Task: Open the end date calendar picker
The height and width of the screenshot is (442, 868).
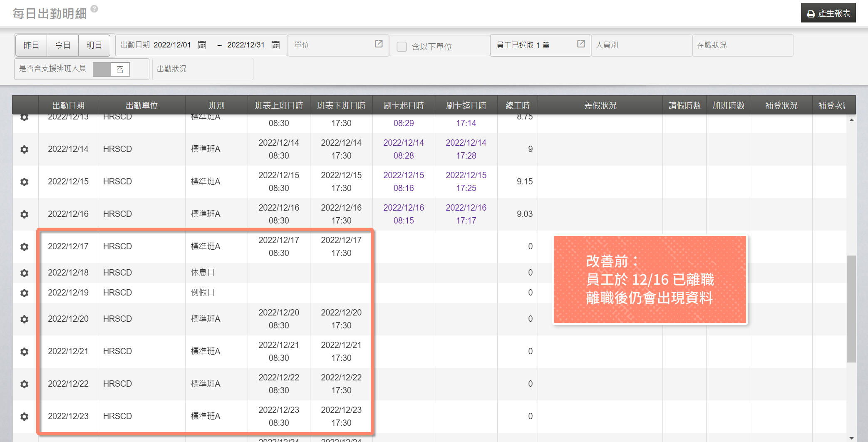Action: click(x=275, y=45)
